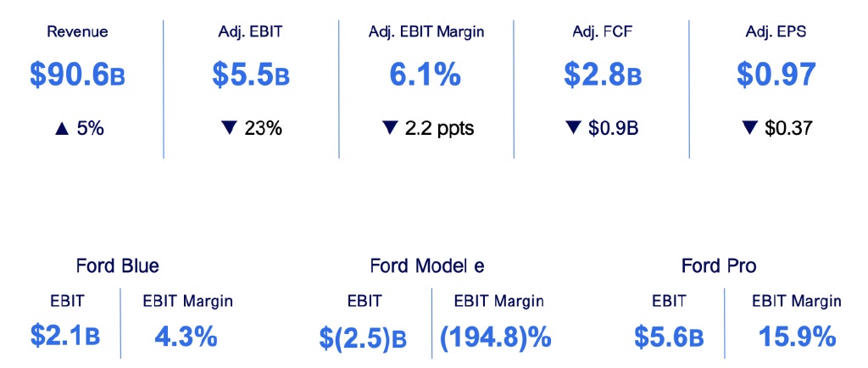Select the (194.8)% EBIT Margin figure
The height and width of the screenshot is (368, 868).
pyautogui.click(x=496, y=338)
